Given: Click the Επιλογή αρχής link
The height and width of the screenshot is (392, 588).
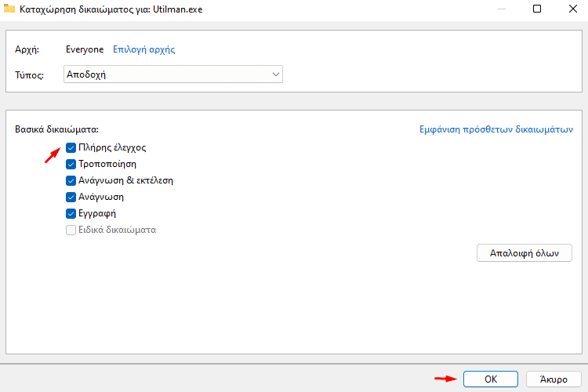Looking at the screenshot, I should [x=144, y=49].
